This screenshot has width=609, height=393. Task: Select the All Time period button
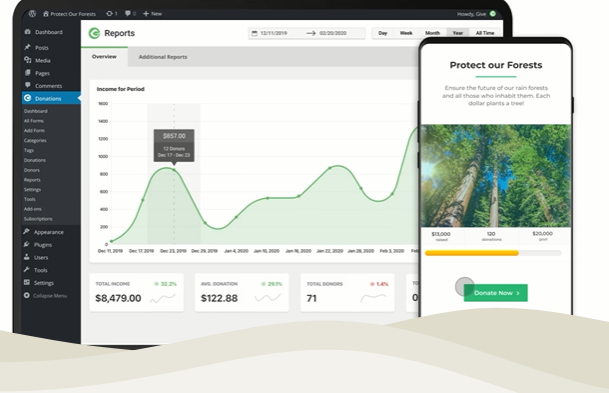(x=485, y=33)
